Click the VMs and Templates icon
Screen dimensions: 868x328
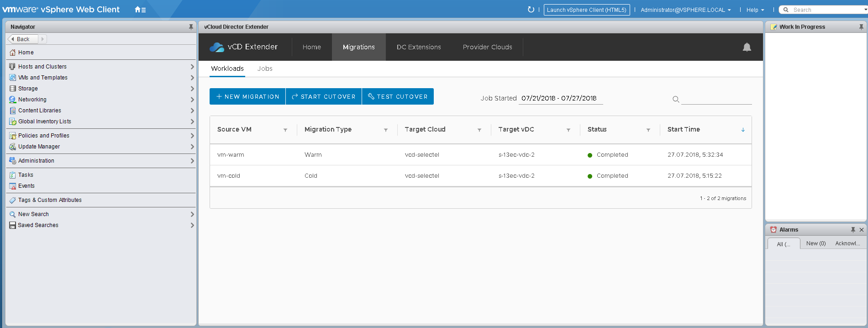click(12, 78)
